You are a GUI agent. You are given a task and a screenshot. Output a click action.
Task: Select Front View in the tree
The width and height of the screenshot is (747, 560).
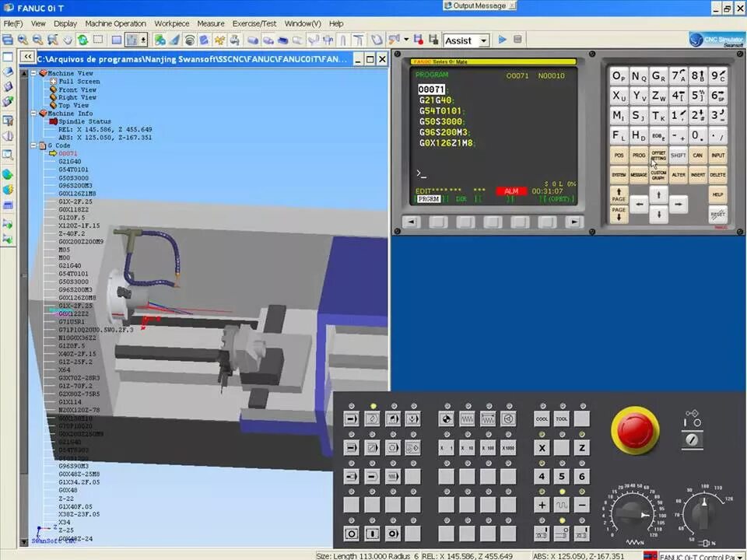click(x=77, y=89)
